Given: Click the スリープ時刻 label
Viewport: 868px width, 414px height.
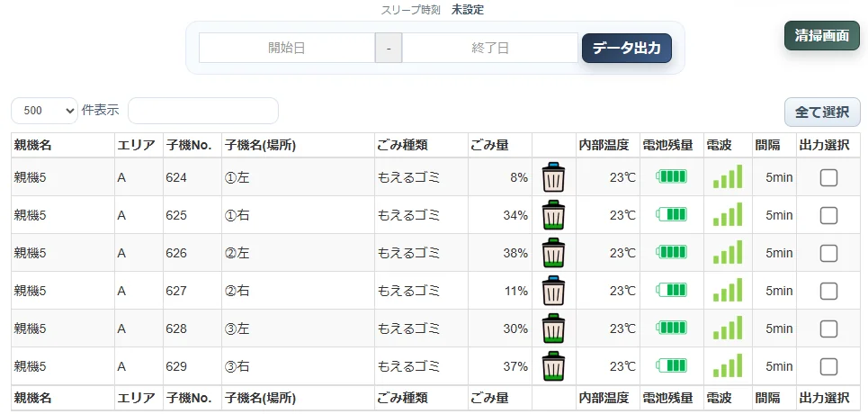Looking at the screenshot, I should tap(411, 10).
